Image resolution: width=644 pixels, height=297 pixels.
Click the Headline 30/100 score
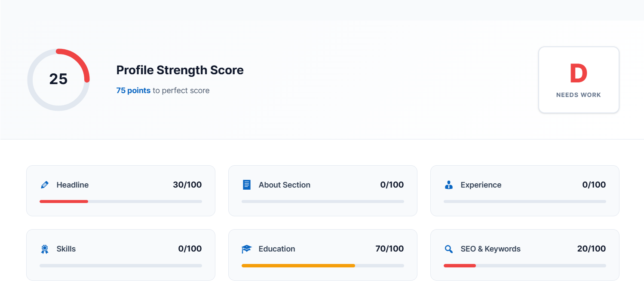(187, 185)
